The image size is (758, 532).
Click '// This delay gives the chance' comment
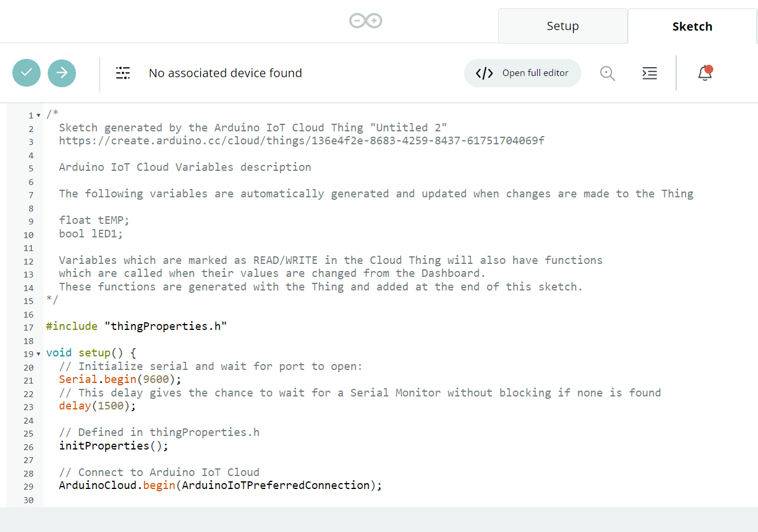pos(360,393)
